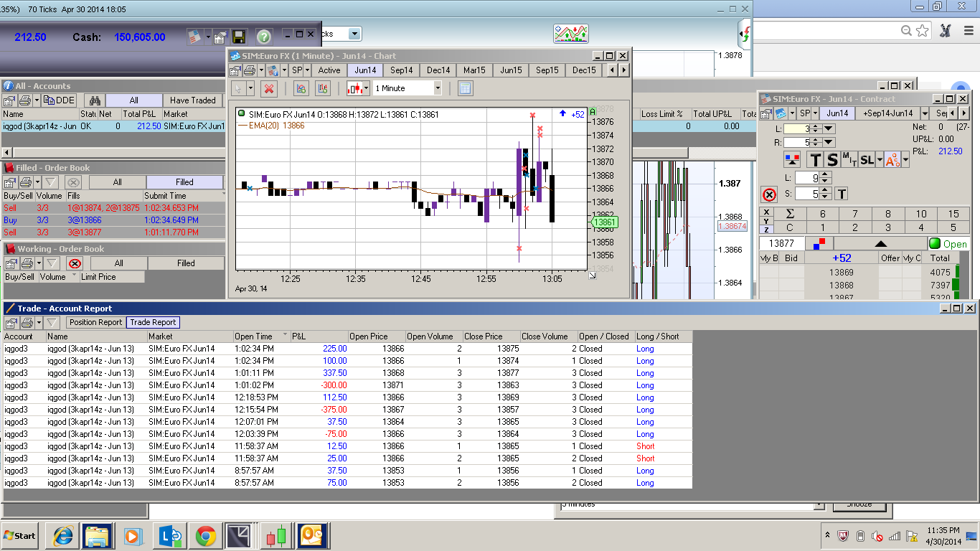The height and width of the screenshot is (551, 980).
Task: Open the +Sep14-Jun14 spread dropdown arrow
Action: tap(925, 113)
